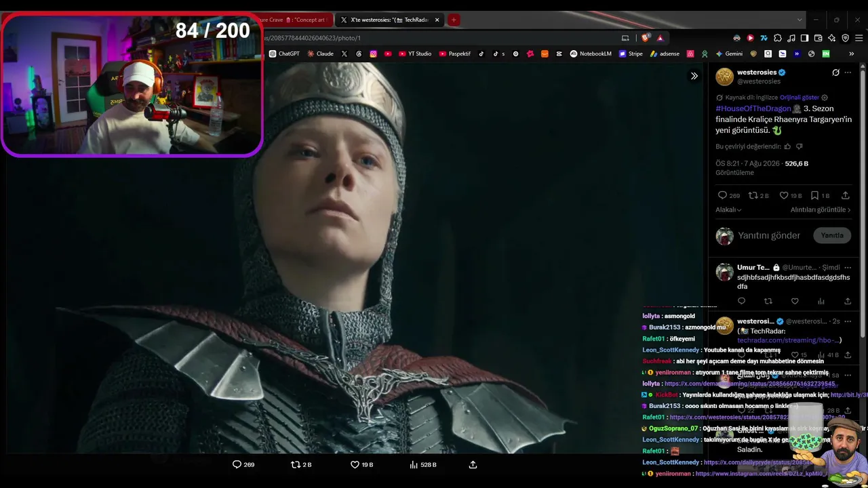Open the Gemini bookmark
This screenshot has width=868, height=488.
729,54
